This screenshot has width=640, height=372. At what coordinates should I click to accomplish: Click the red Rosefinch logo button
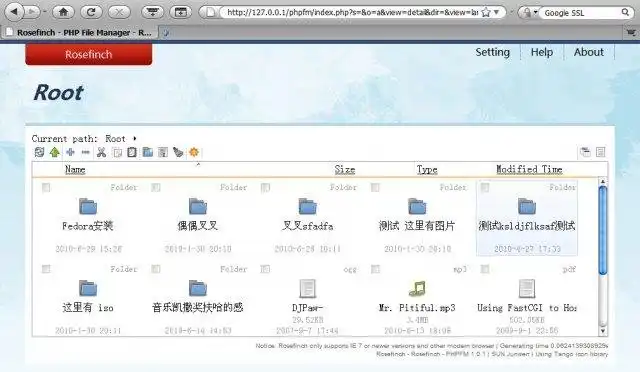click(x=89, y=54)
